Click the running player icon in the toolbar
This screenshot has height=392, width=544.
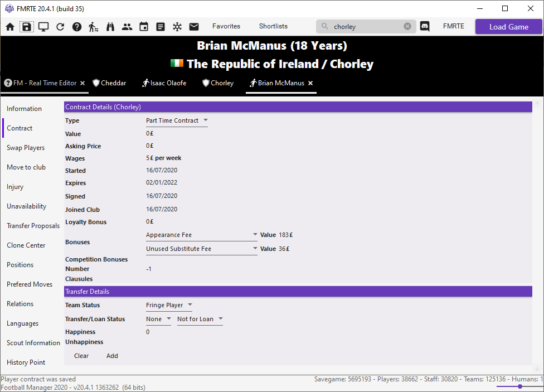point(93,27)
